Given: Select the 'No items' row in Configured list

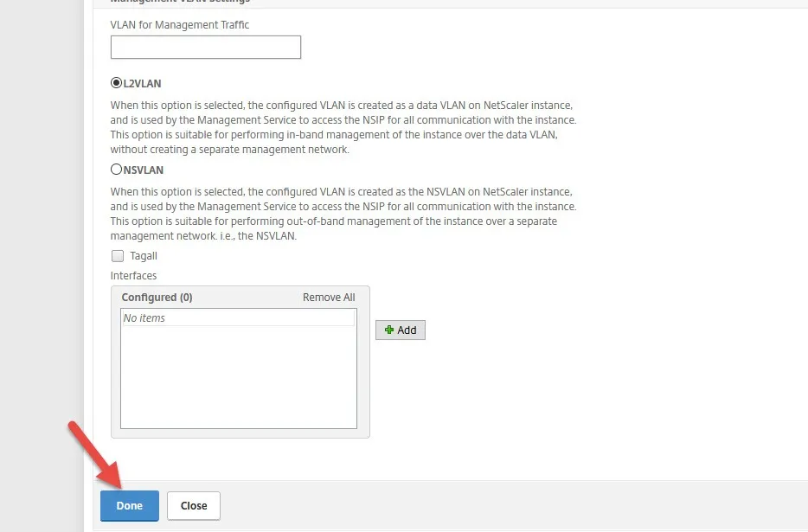Looking at the screenshot, I should click(x=238, y=318).
